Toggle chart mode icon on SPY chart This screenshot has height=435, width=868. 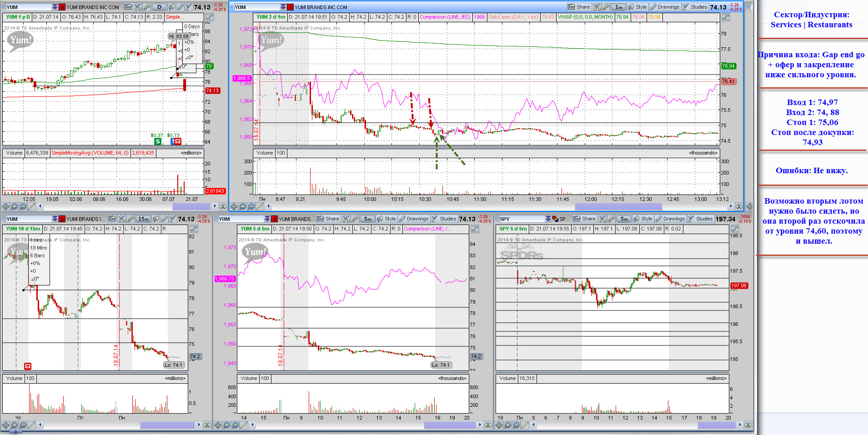tap(735, 229)
